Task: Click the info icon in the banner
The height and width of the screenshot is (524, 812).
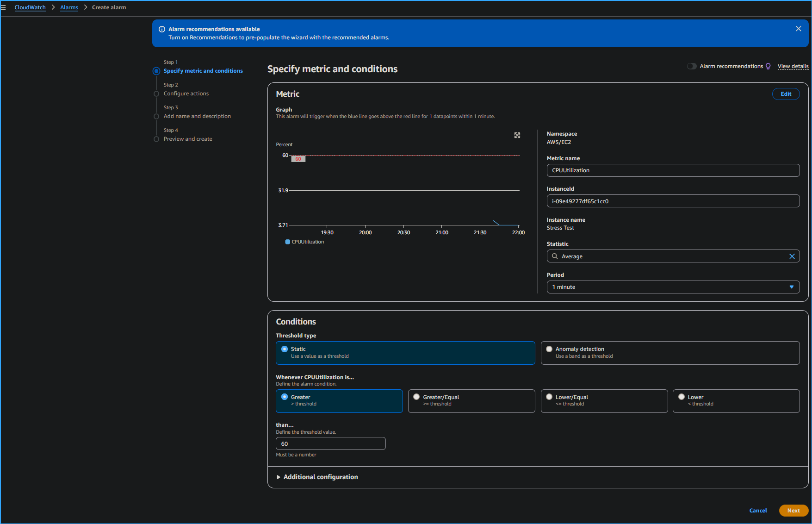Action: [x=161, y=29]
